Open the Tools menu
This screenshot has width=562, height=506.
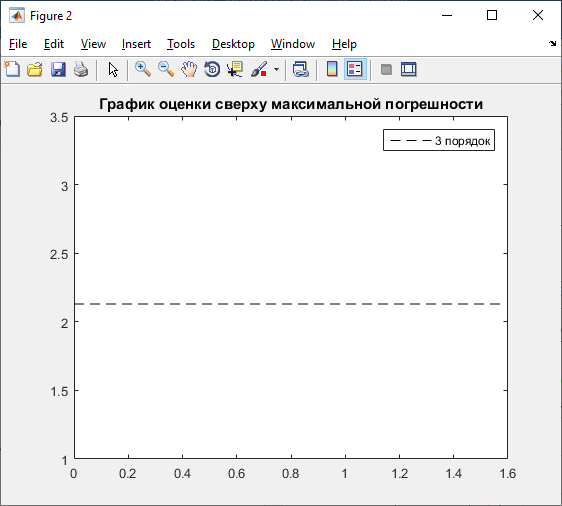(181, 44)
